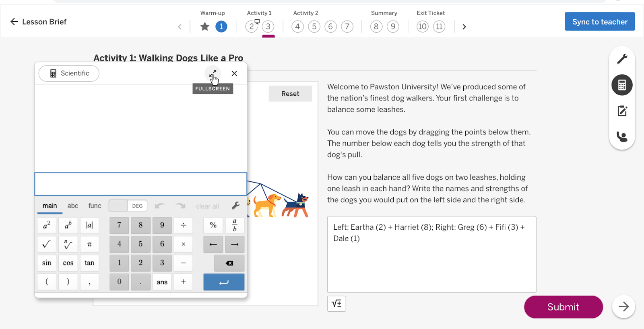644x329 pixels.
Task: Click Sync to teacher button
Action: coord(600,22)
